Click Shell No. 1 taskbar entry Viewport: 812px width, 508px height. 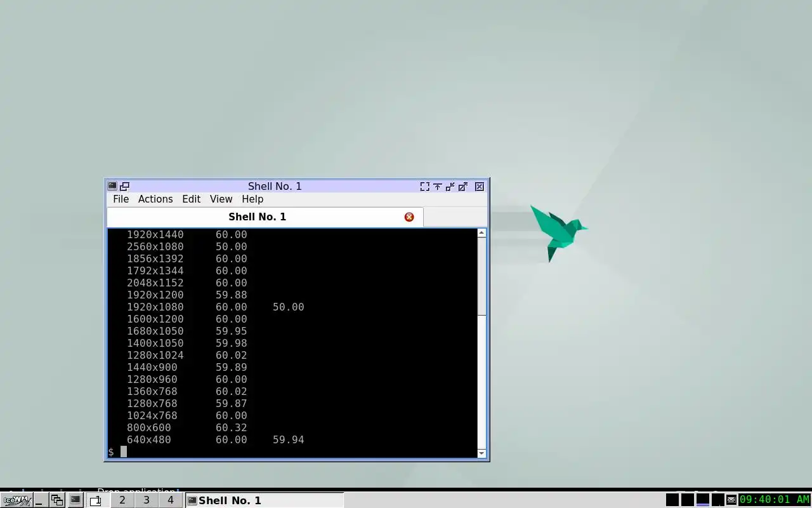(264, 500)
